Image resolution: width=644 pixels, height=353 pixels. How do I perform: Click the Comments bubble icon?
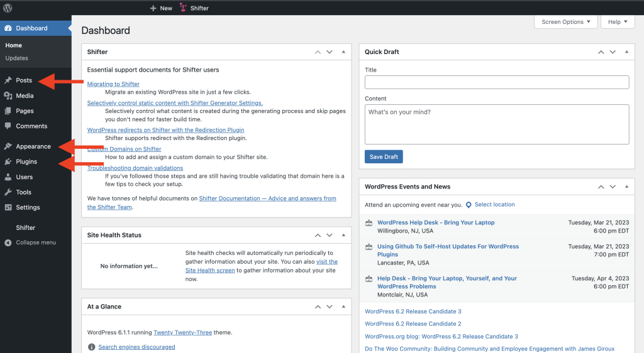pyautogui.click(x=8, y=126)
